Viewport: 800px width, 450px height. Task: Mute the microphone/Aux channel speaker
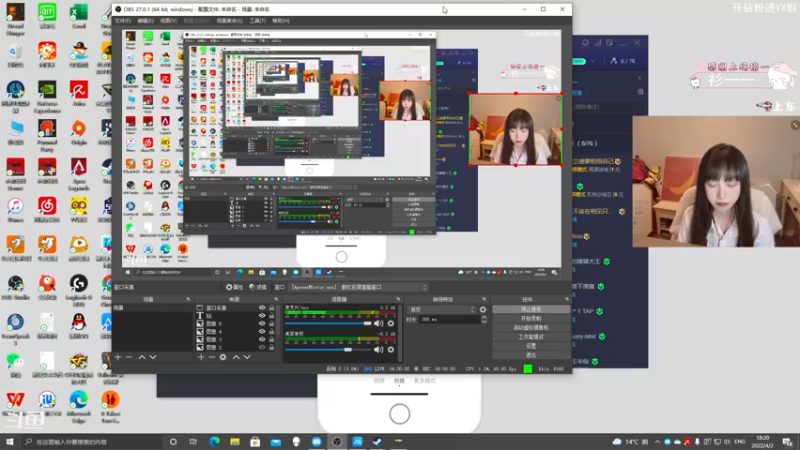pyautogui.click(x=379, y=323)
